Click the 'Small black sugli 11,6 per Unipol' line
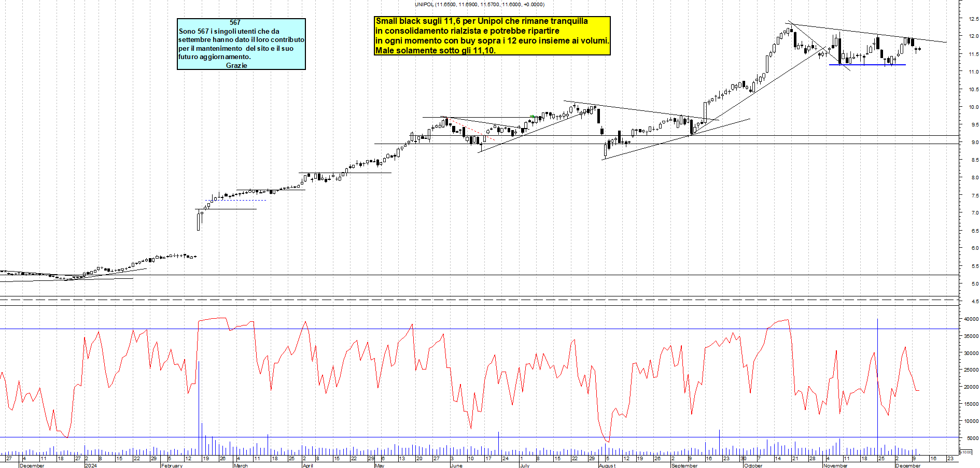Image resolution: width=980 pixels, height=468 pixels. [x=482, y=21]
